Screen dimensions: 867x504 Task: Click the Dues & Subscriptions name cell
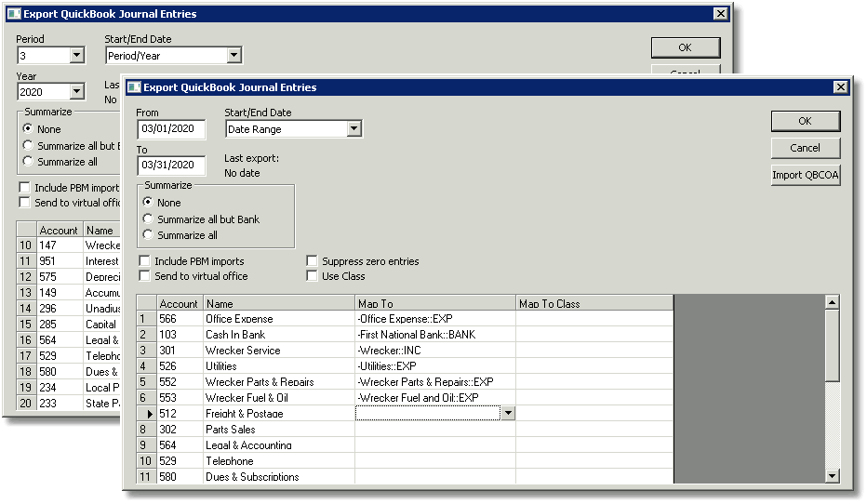click(x=279, y=476)
